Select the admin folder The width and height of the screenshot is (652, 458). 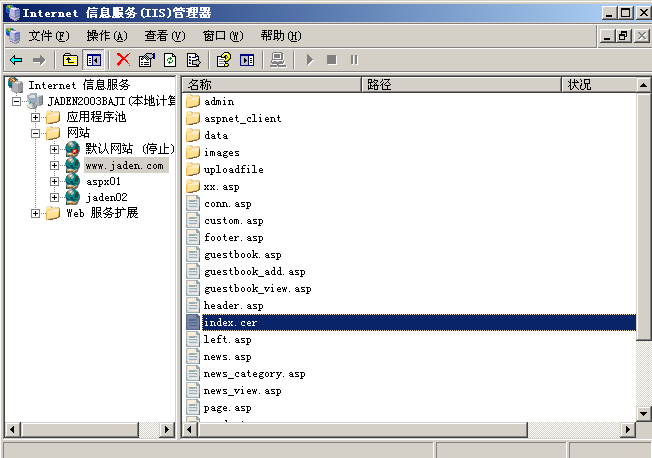pyautogui.click(x=219, y=102)
